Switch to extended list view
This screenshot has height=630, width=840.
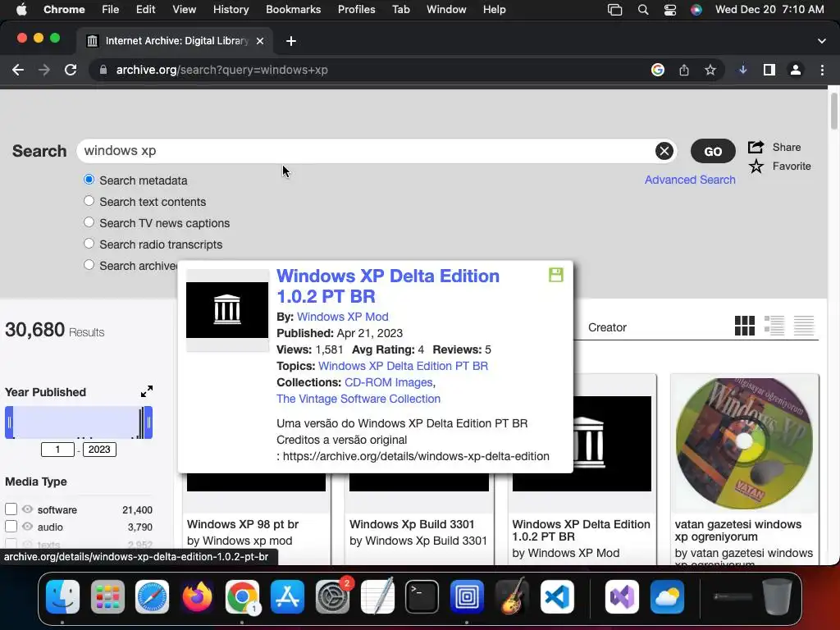[774, 325]
